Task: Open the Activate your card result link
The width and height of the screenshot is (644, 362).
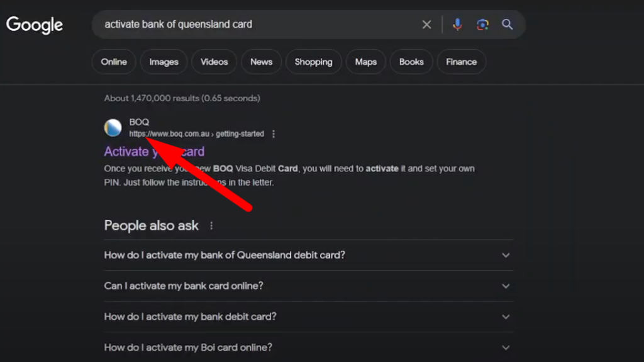Action: (x=154, y=151)
